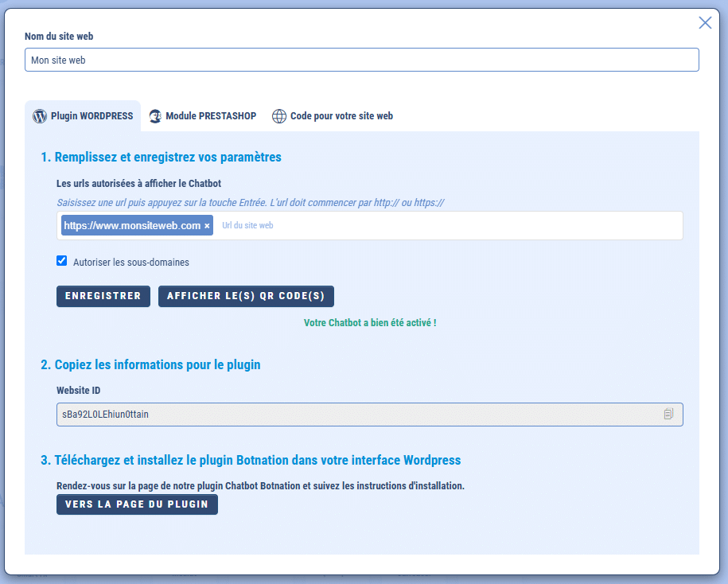Open the Module PRESTASHOP tab
The width and height of the screenshot is (728, 584).
(x=211, y=116)
